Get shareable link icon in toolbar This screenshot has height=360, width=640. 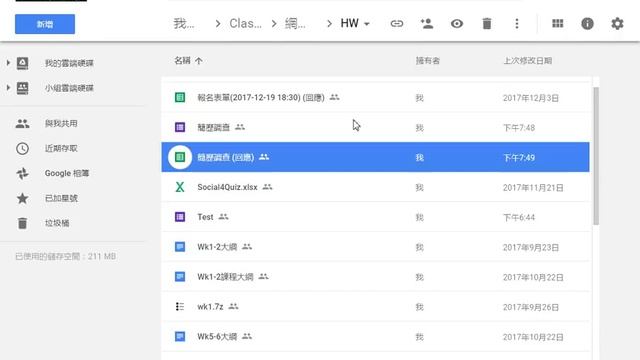pos(397,24)
